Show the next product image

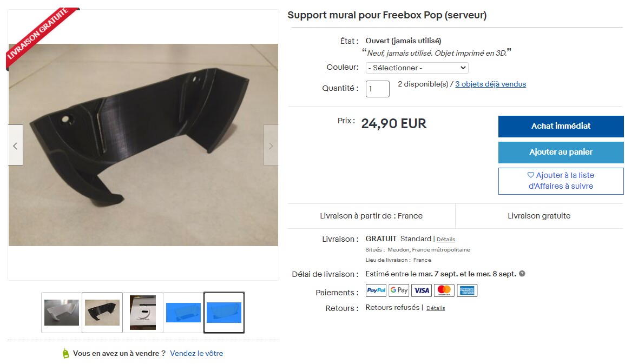271,145
